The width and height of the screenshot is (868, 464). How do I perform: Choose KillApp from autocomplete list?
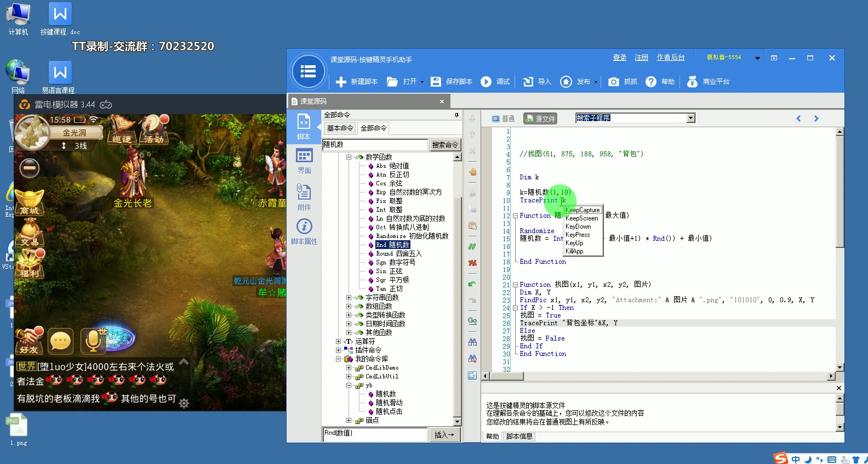[574, 251]
